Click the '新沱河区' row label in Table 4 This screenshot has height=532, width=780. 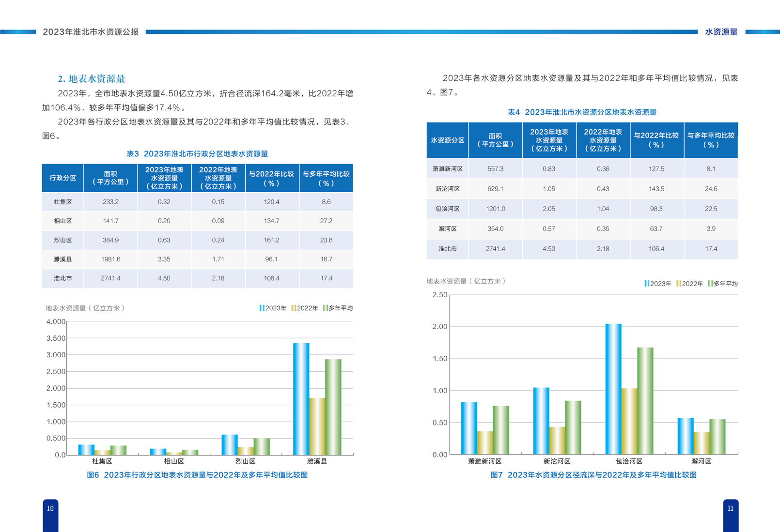coord(448,189)
